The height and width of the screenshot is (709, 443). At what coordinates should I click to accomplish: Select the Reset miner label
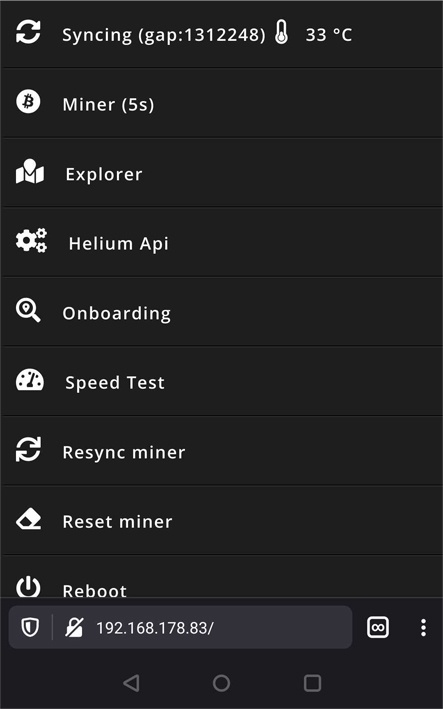pyautogui.click(x=118, y=521)
